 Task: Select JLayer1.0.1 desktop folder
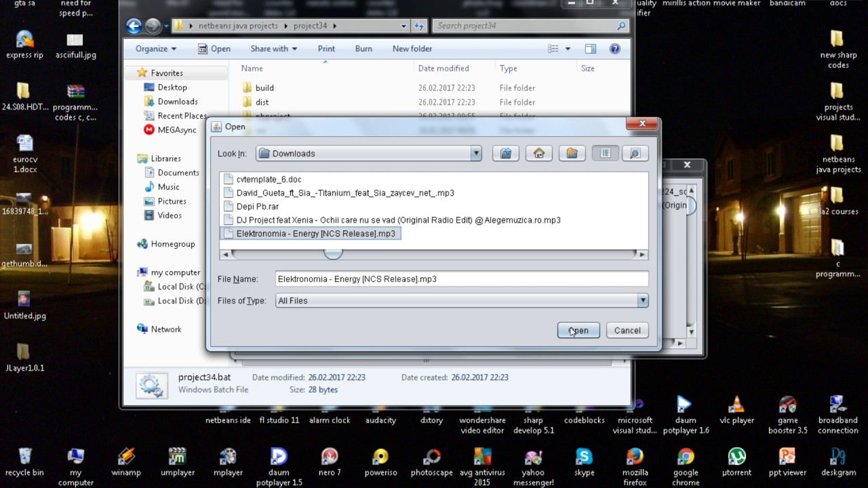point(24,357)
